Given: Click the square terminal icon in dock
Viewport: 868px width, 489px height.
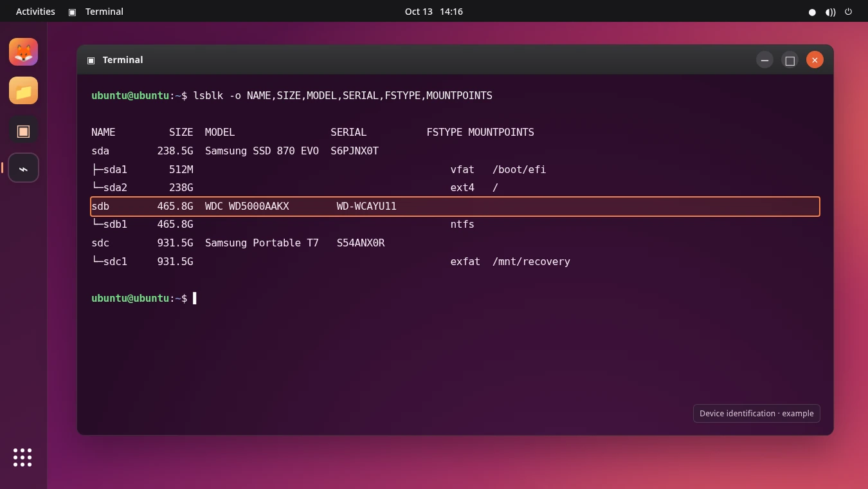Looking at the screenshot, I should 23,131.
